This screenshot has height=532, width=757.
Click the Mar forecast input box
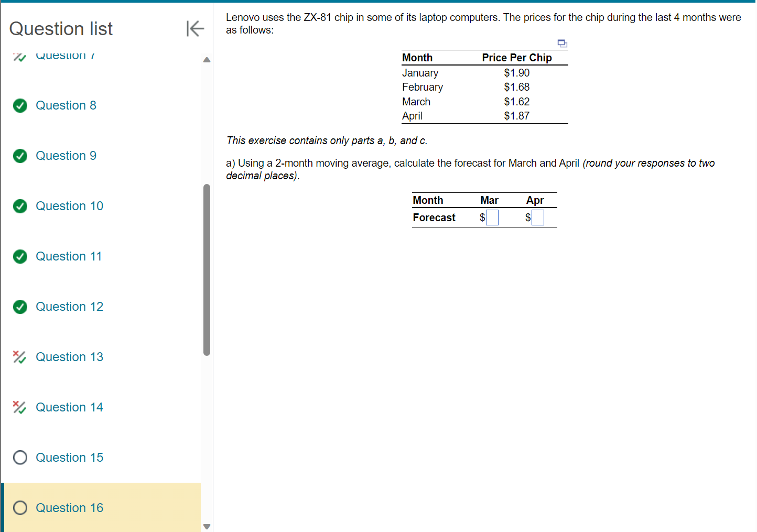click(x=492, y=217)
